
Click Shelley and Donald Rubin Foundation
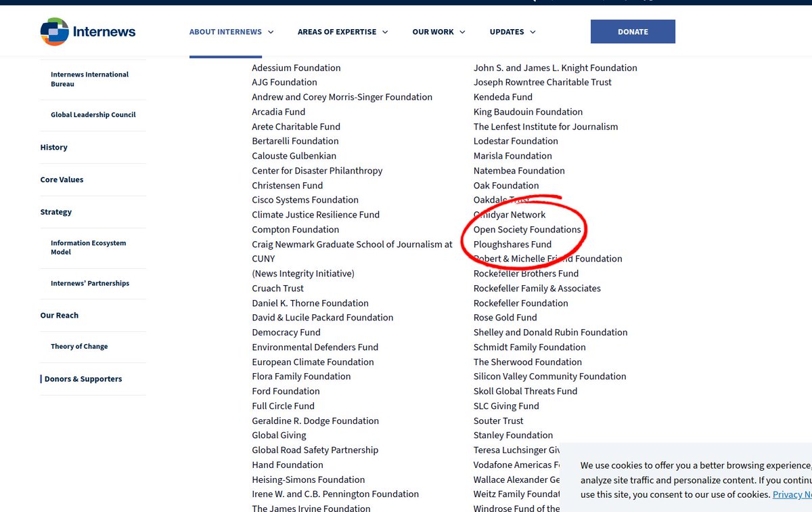[x=551, y=333]
